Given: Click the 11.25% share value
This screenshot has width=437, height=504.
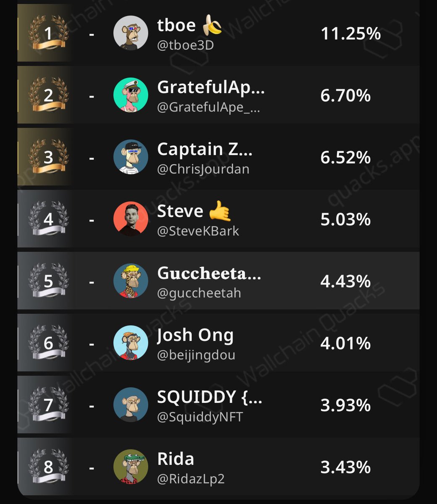Looking at the screenshot, I should pyautogui.click(x=350, y=34).
